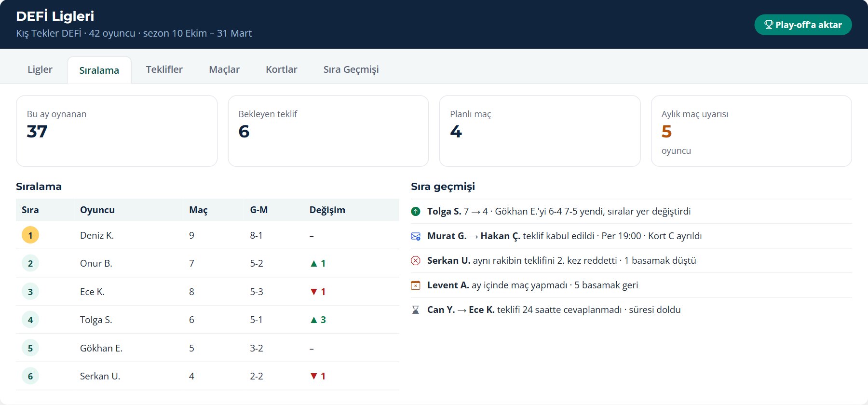Click the trophy icon in Play-off'a aktar
868x405 pixels.
tap(769, 25)
